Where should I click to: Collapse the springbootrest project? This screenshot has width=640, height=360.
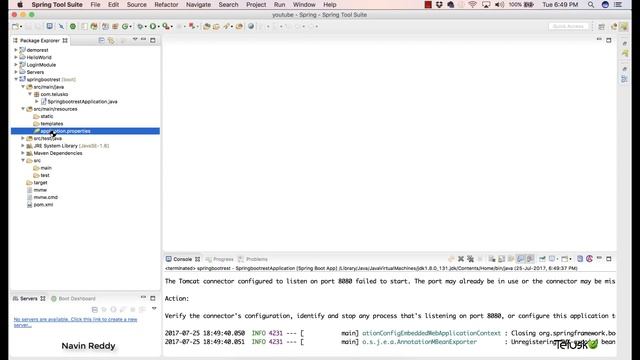coord(16,79)
